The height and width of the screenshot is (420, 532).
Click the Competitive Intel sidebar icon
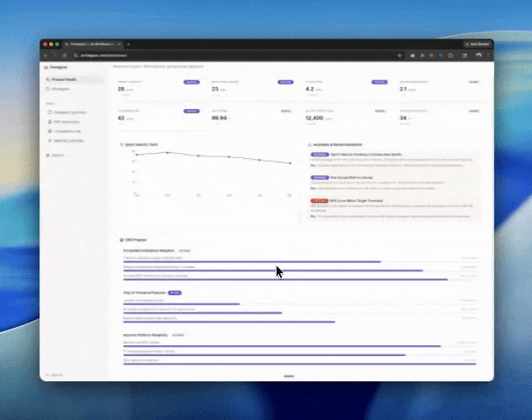[49, 132]
